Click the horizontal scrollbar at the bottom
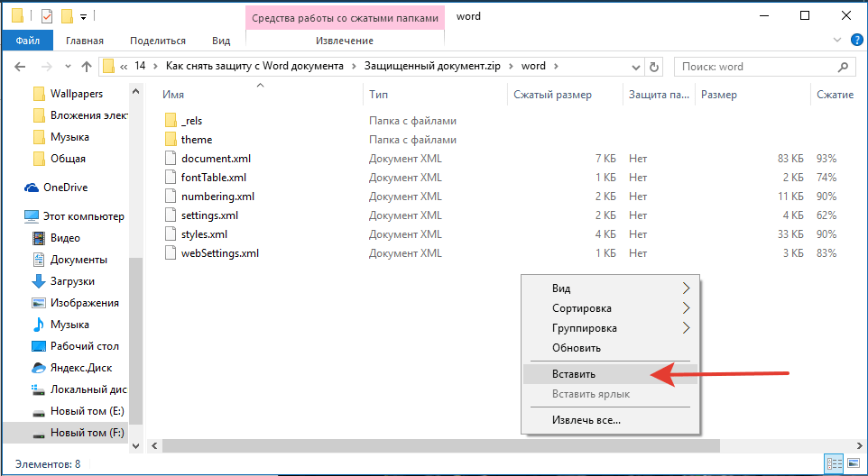 pyautogui.click(x=433, y=445)
